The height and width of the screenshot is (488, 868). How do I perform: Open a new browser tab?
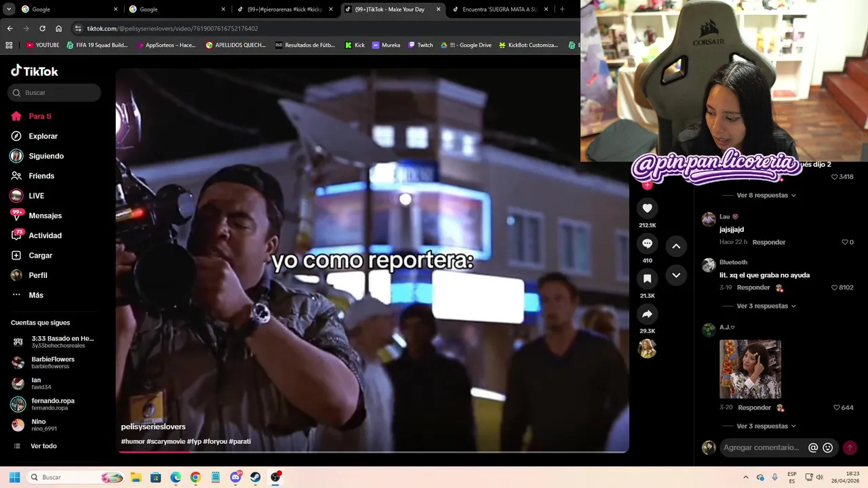[561, 9]
